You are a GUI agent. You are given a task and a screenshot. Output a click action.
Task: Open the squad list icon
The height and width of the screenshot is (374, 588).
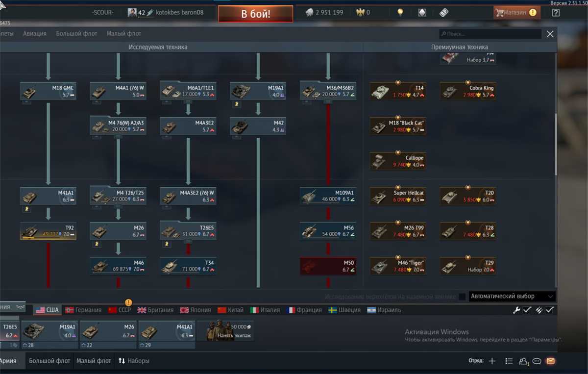[509, 361]
